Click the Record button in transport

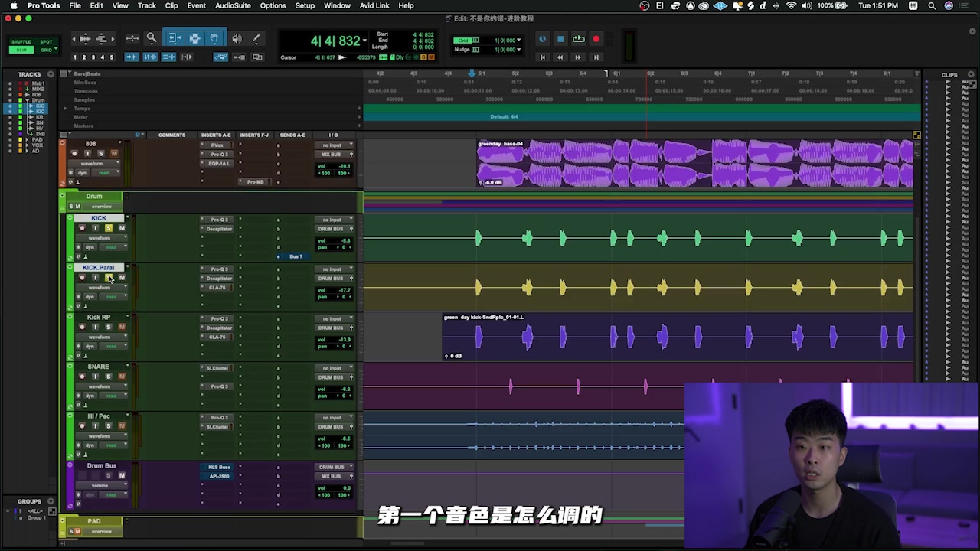[596, 39]
